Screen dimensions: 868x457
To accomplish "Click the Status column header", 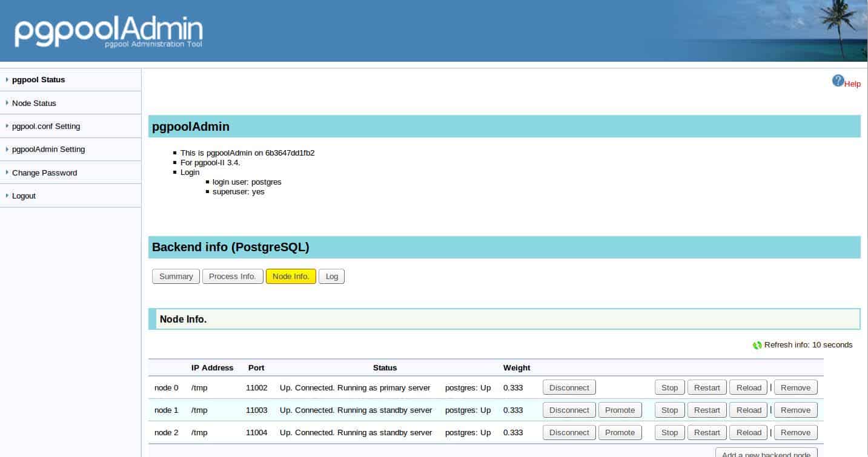I will coord(385,367).
